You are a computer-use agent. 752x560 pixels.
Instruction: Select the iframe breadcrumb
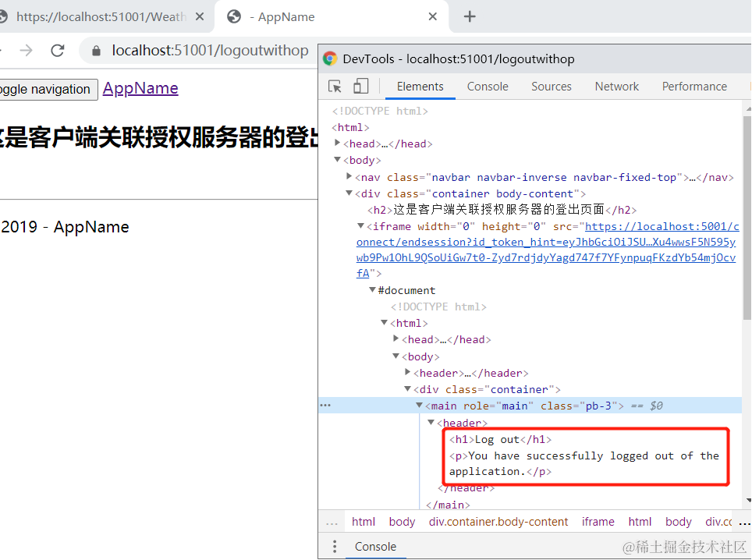tap(598, 522)
